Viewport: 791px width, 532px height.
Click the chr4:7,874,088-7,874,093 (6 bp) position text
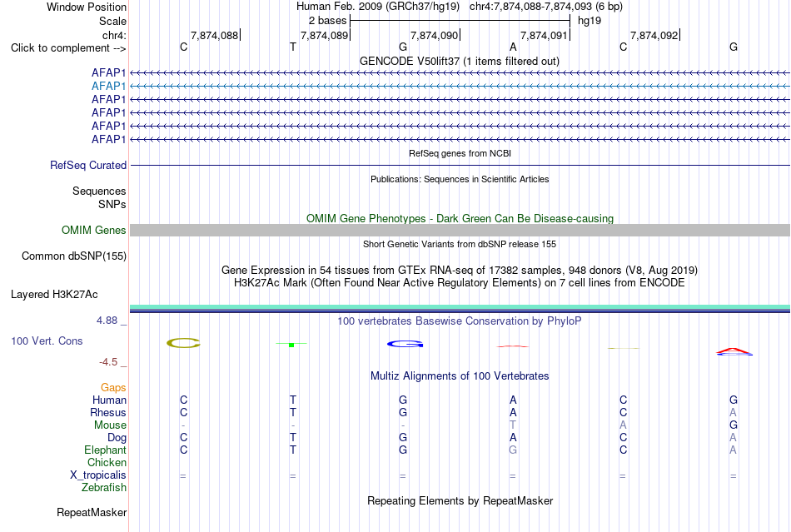coord(546,7)
